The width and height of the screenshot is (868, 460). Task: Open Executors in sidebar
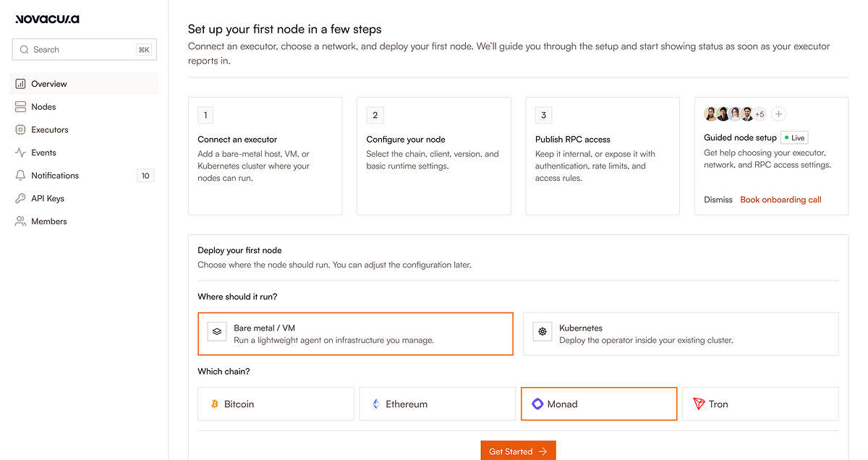click(84, 130)
